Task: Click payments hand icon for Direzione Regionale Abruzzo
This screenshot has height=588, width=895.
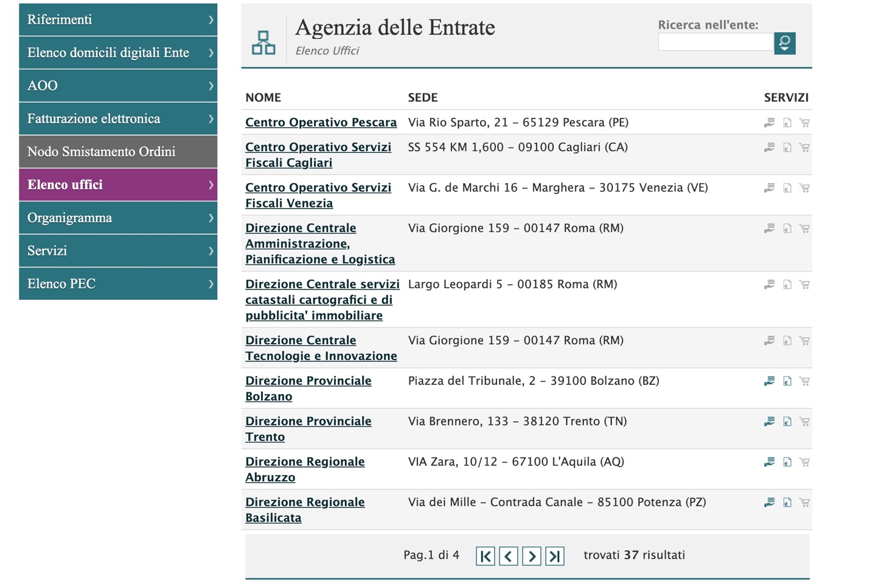Action: click(769, 462)
